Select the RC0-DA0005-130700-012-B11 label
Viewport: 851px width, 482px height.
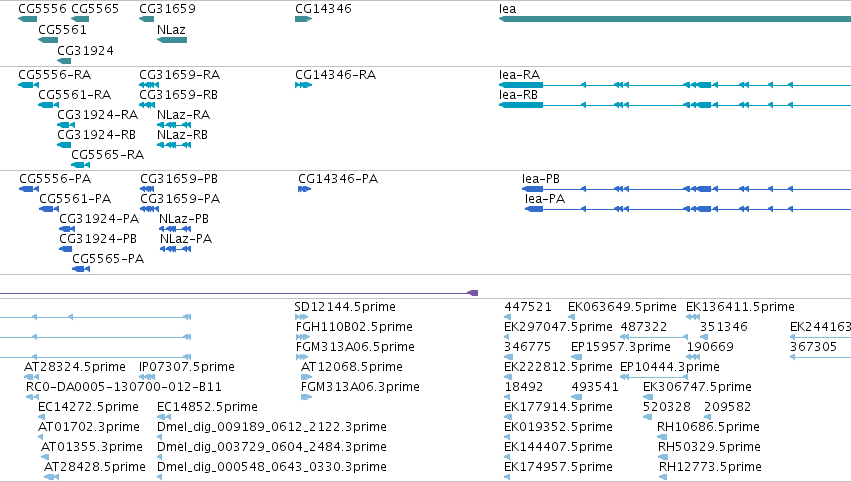point(124,387)
